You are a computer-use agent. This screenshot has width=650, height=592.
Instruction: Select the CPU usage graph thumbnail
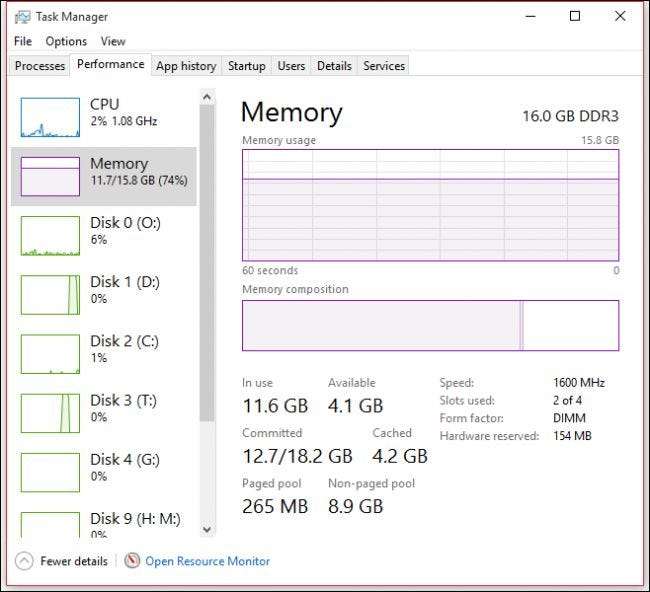(50, 117)
